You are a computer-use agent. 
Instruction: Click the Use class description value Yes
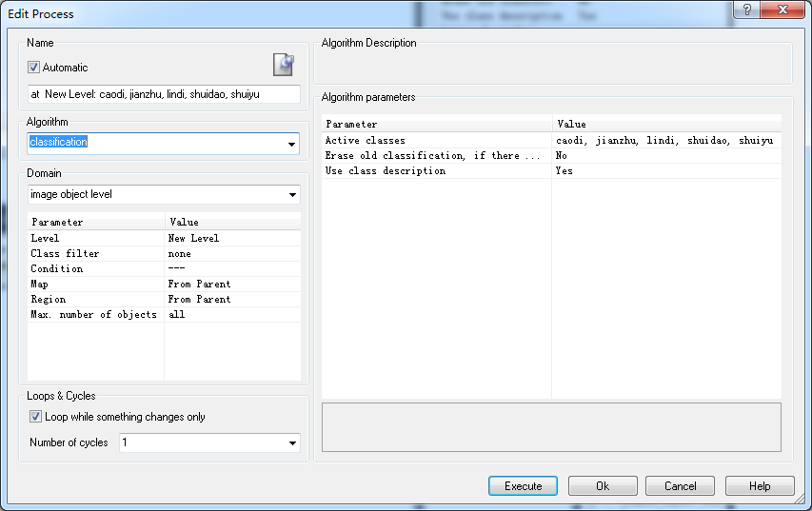pyautogui.click(x=666, y=171)
